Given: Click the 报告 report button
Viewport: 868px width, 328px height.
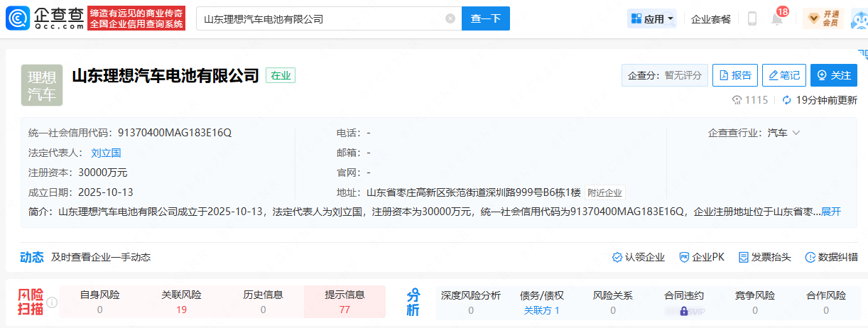Looking at the screenshot, I should (x=735, y=75).
